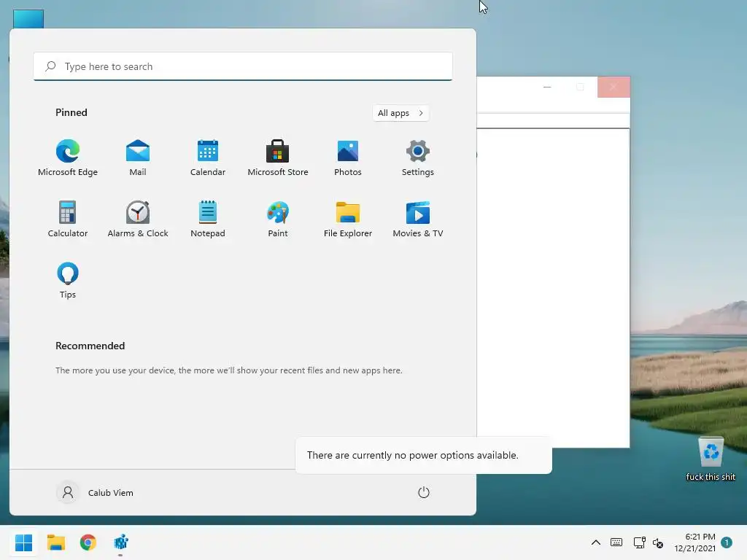Click the Windows Start button on taskbar
Screen dimensions: 747x560
point(24,542)
